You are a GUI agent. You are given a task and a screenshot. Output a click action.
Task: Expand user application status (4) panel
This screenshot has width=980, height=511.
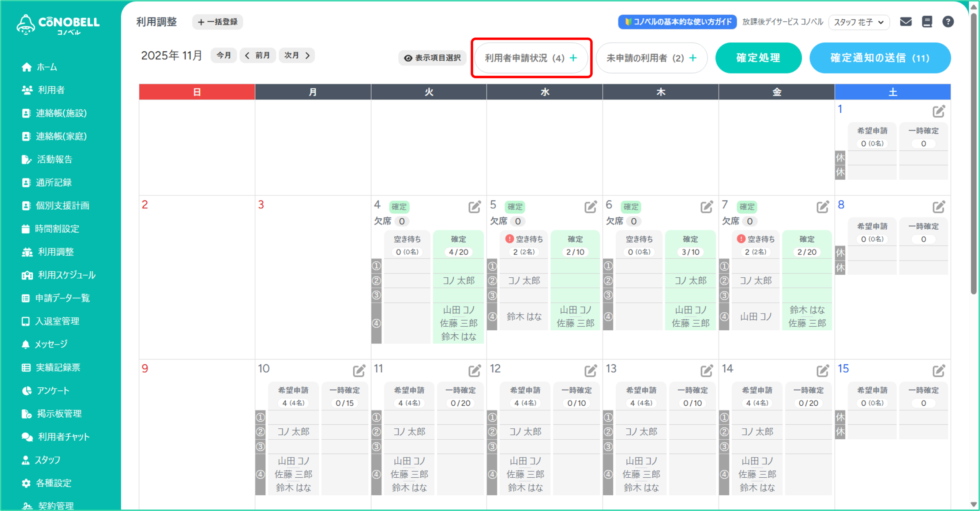531,58
